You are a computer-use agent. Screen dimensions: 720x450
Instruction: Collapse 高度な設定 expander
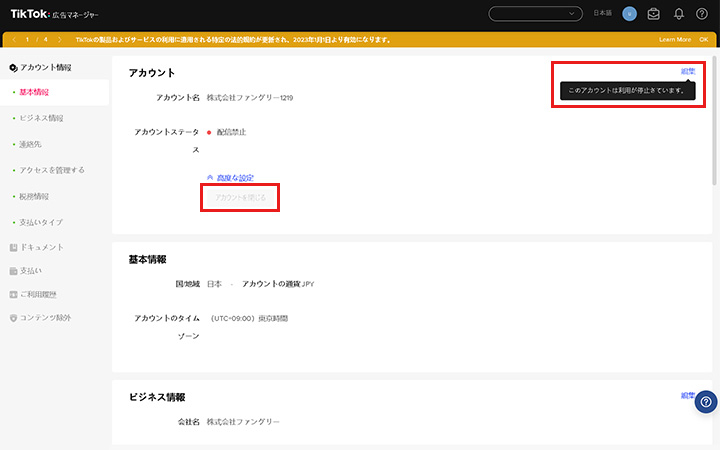(230, 178)
